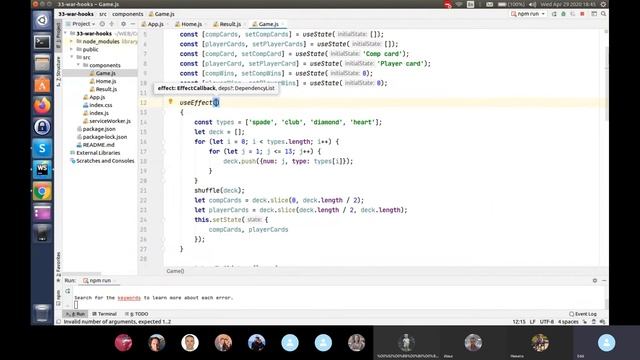640x360 pixels.
Task: Follow the keywords link in console
Action: point(129,298)
